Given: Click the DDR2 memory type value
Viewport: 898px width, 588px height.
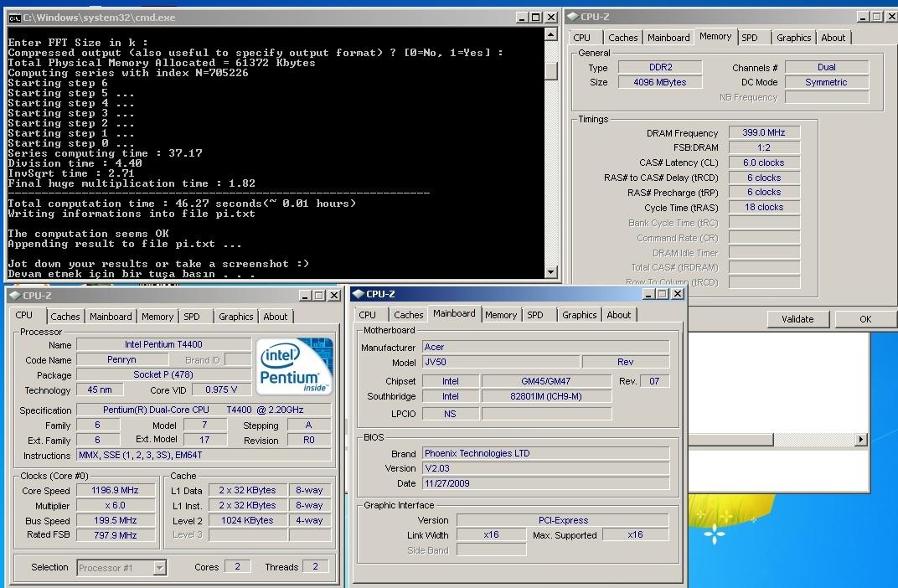Looking at the screenshot, I should (x=660, y=67).
